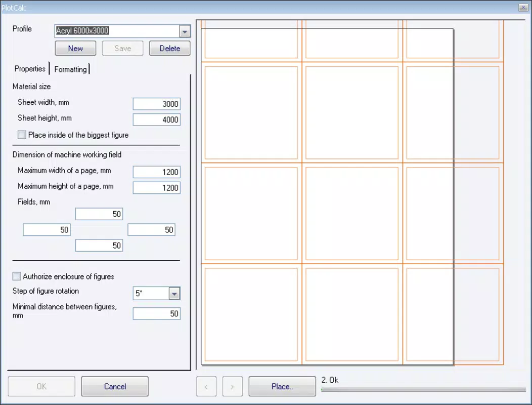This screenshot has width=532, height=405.
Task: Edit Maximum height of a page field
Action: click(x=156, y=187)
